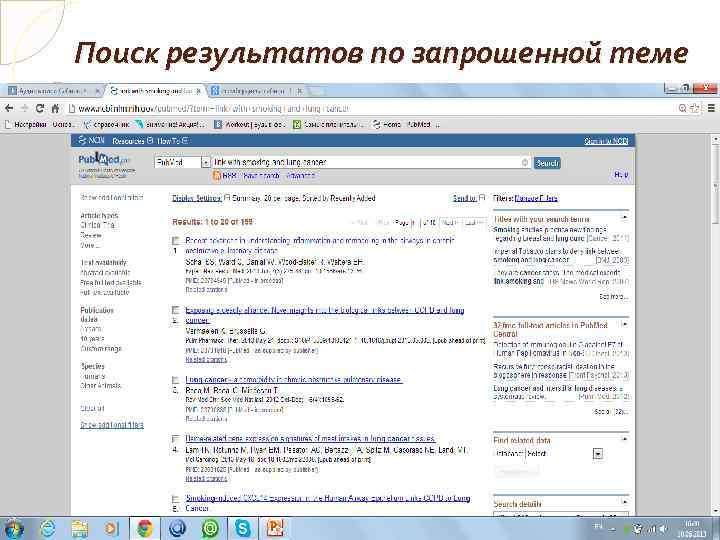Go back with the browser back arrow

pyautogui.click(x=9, y=108)
